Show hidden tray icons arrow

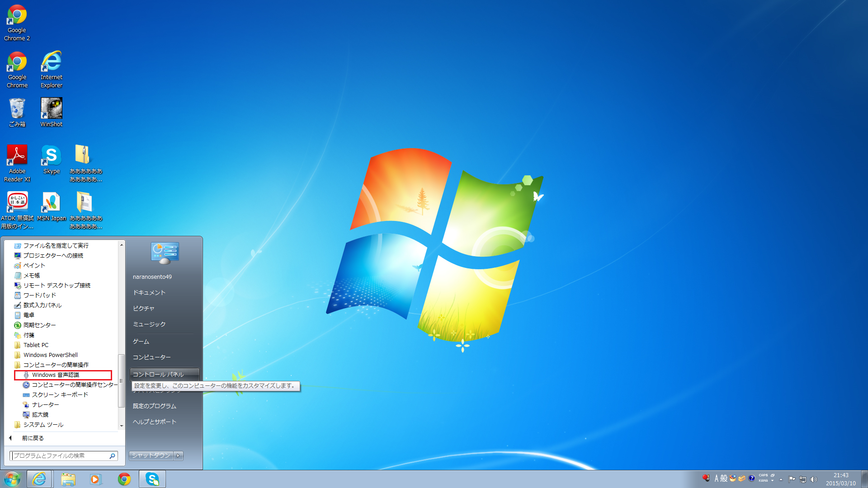pyautogui.click(x=781, y=479)
